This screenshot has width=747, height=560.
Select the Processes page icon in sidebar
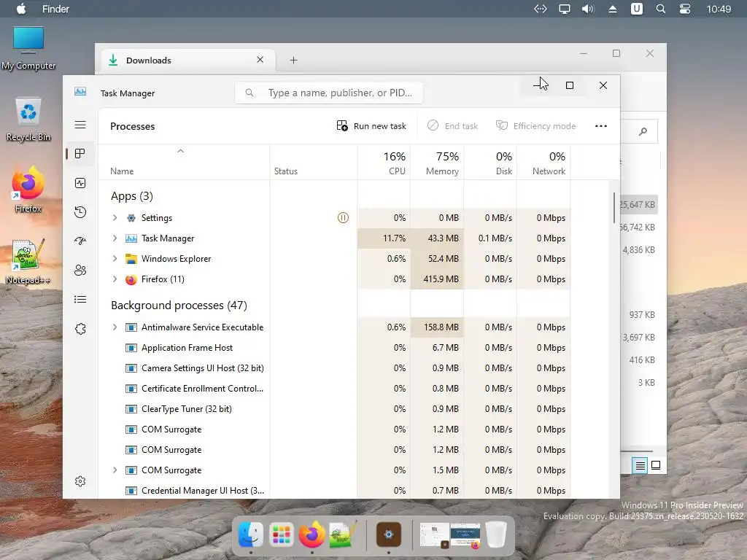click(x=80, y=153)
